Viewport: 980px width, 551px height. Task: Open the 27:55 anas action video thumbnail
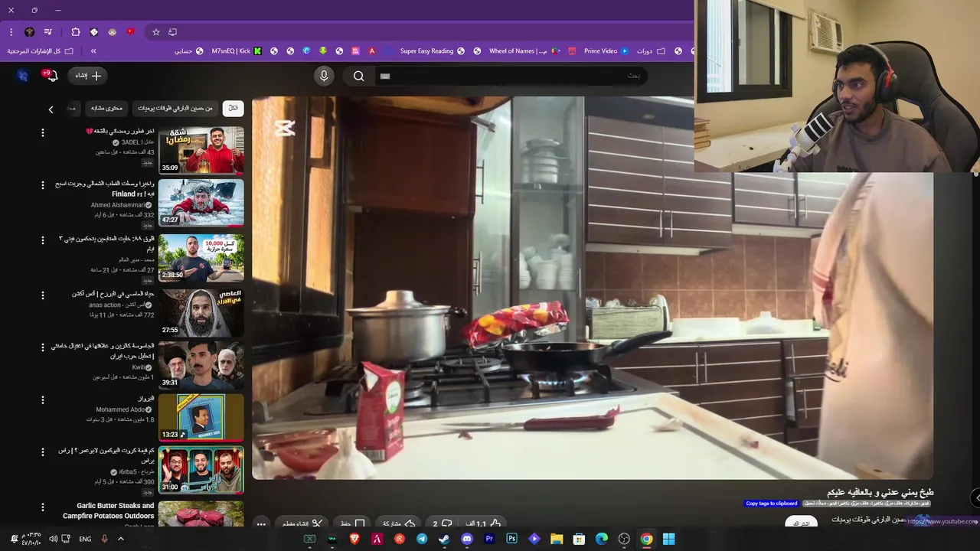click(201, 313)
